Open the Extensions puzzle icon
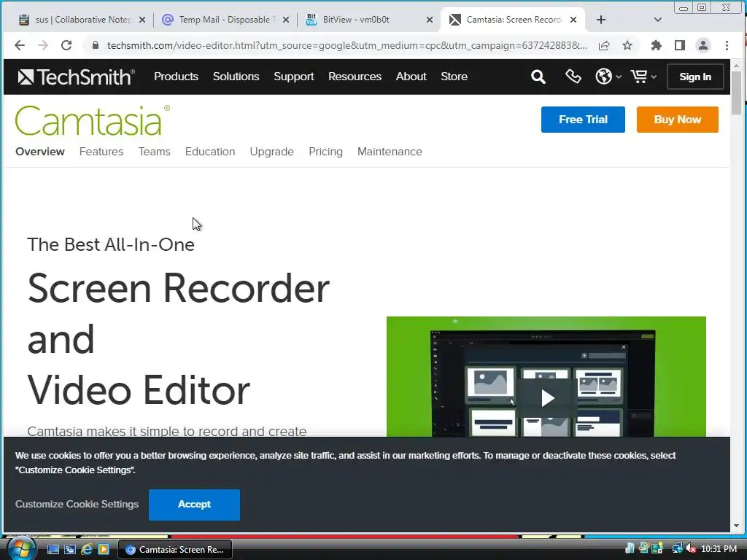This screenshot has width=747, height=560. tap(656, 45)
